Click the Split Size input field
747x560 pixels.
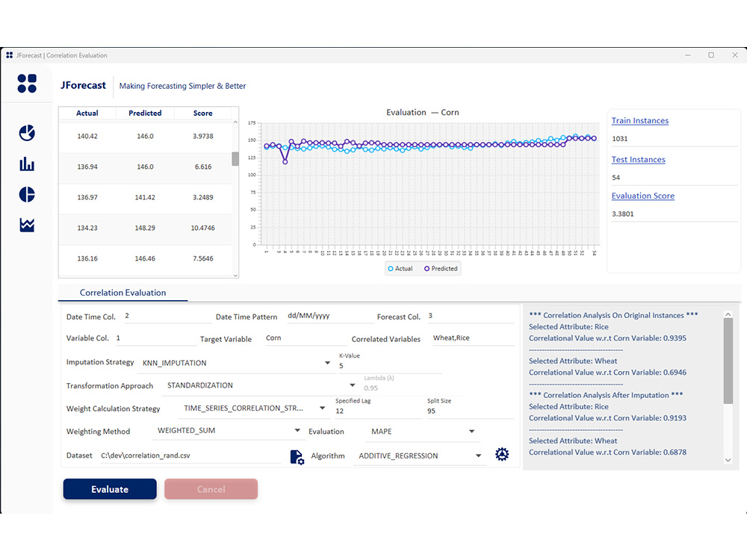[x=470, y=411]
